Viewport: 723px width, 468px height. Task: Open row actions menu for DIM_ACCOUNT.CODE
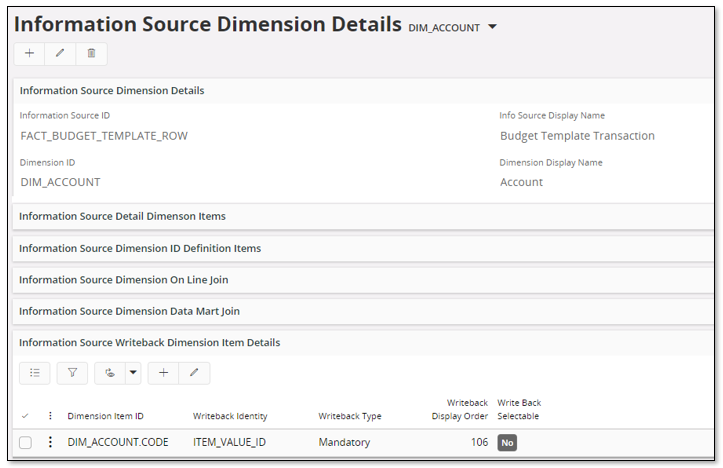(x=50, y=442)
